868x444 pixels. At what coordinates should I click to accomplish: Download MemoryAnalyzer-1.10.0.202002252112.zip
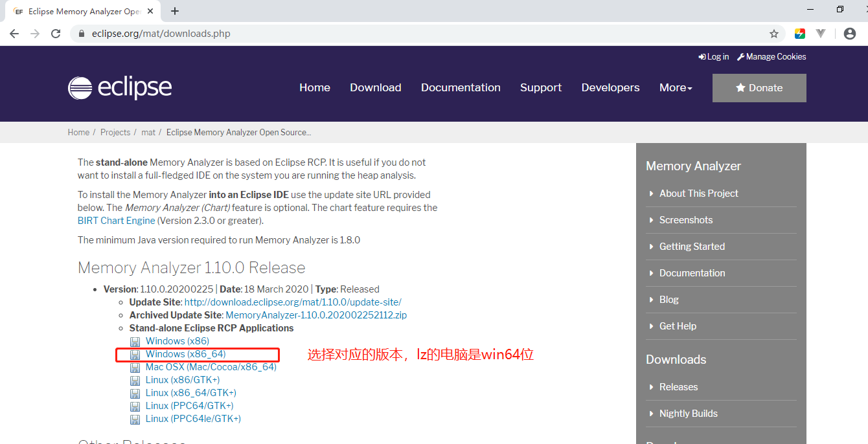pyautogui.click(x=316, y=315)
